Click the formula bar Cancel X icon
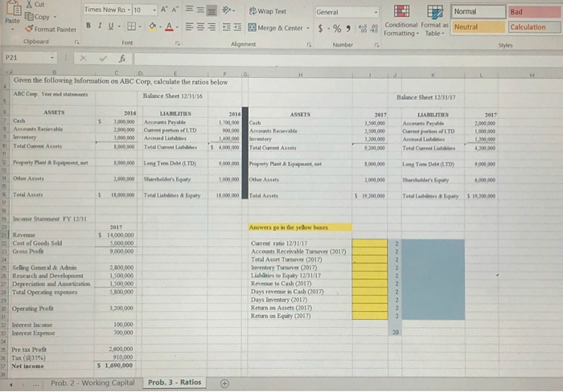This screenshot has width=563, height=392. click(x=84, y=58)
